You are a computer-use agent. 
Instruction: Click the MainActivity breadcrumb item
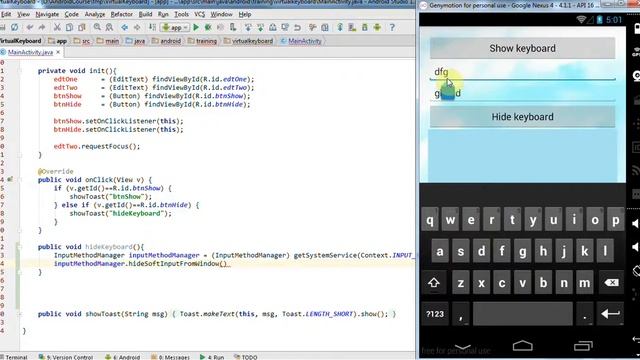click(x=301, y=41)
